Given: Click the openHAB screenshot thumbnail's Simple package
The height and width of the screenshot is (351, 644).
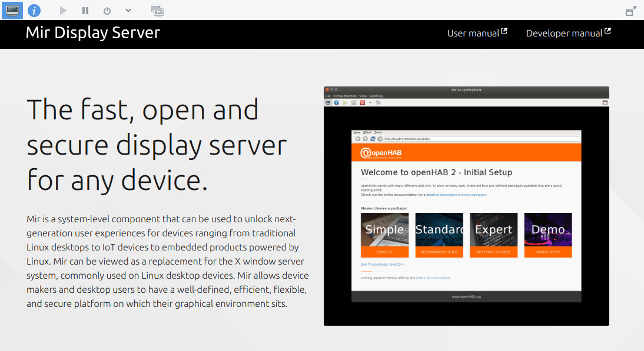Looking at the screenshot, I should coord(384,235).
